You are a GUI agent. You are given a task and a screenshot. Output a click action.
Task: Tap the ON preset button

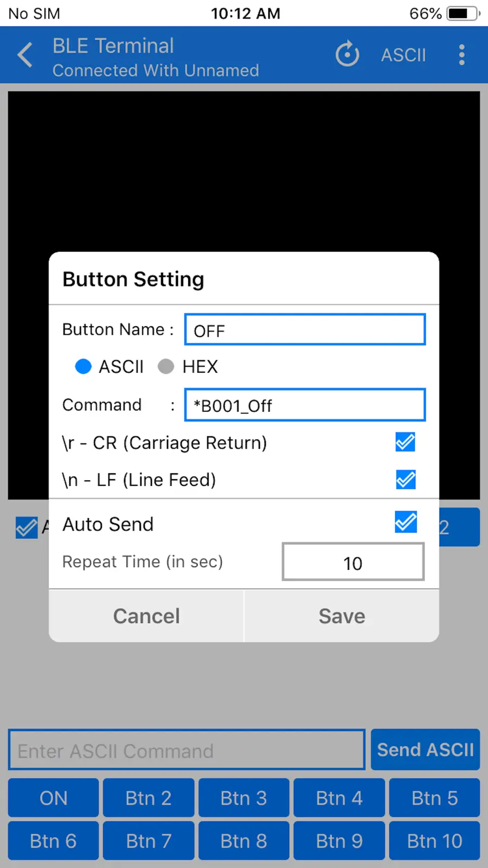point(53,798)
